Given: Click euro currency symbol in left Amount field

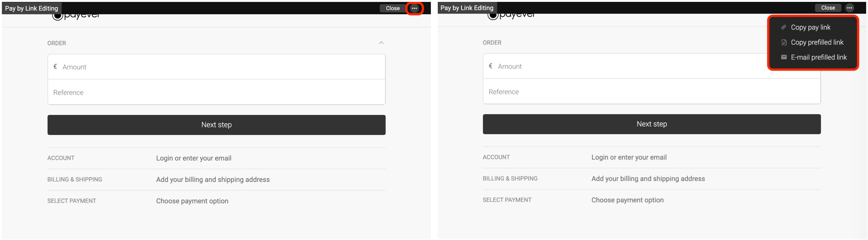Looking at the screenshot, I should coord(55,67).
